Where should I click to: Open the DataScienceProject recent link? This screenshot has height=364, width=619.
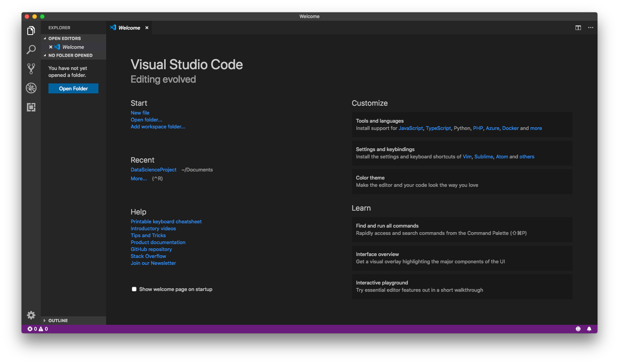[153, 170]
